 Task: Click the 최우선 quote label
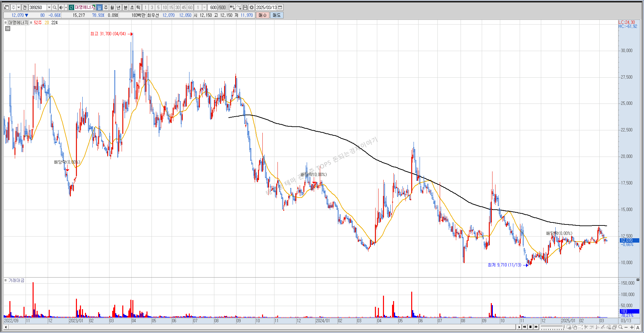click(x=153, y=15)
